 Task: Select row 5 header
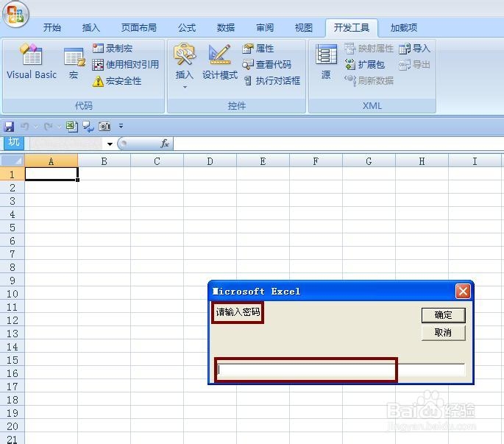pyautogui.click(x=13, y=228)
